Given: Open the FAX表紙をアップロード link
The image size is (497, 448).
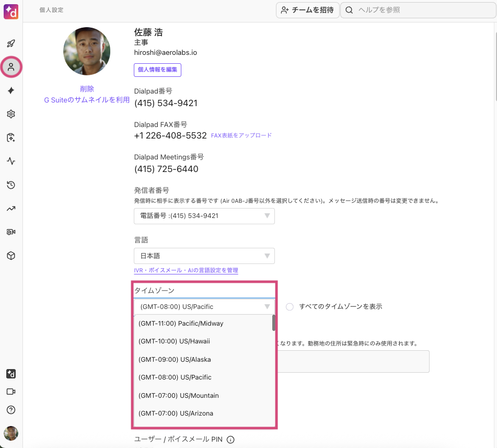Looking at the screenshot, I should (241, 135).
